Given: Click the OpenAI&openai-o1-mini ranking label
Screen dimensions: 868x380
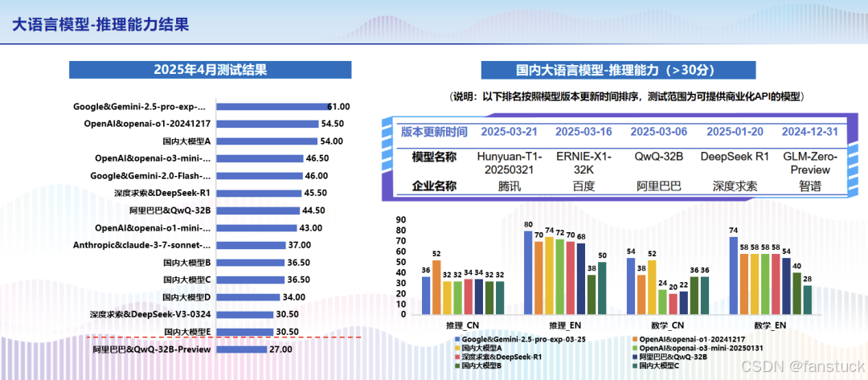Looking at the screenshot, I should pos(153,227).
